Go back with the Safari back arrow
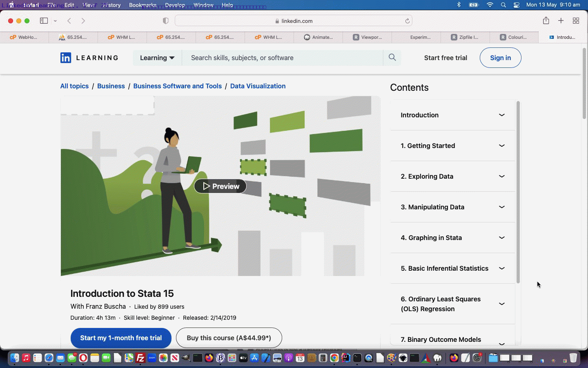588x368 pixels. (x=69, y=21)
